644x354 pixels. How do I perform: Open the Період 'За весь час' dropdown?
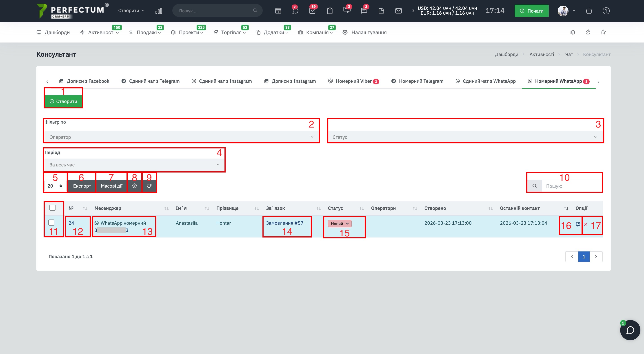click(134, 165)
